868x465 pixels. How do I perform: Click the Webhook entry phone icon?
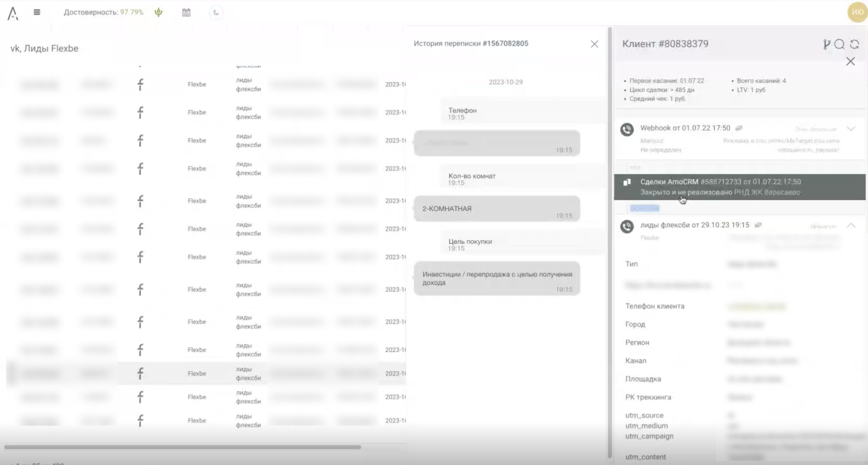click(627, 130)
